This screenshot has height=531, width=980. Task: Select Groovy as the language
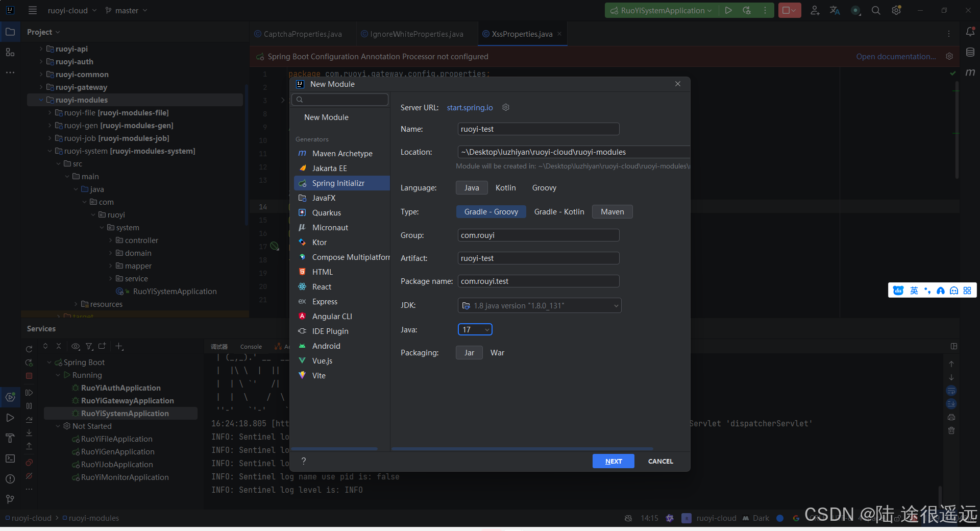click(544, 188)
